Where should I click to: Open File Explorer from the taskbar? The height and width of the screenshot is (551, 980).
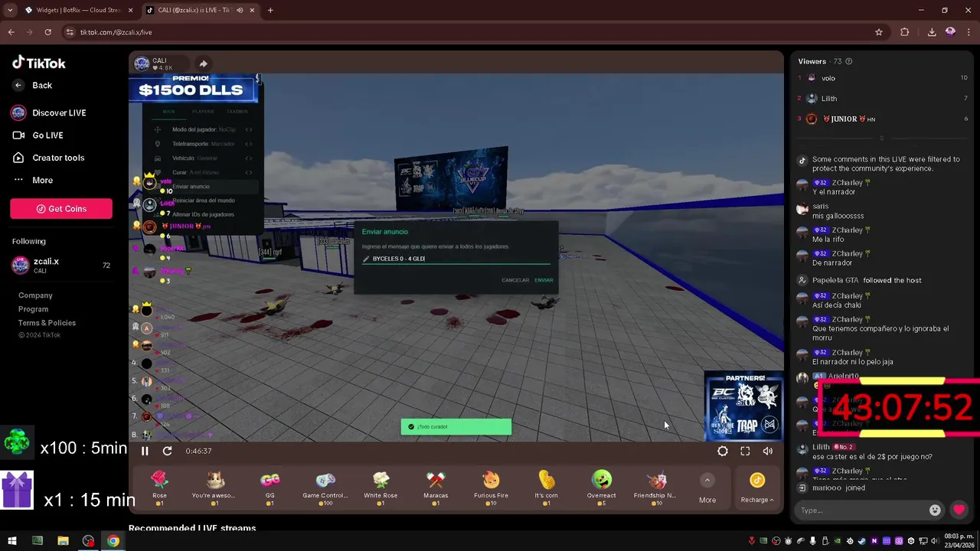(x=63, y=541)
